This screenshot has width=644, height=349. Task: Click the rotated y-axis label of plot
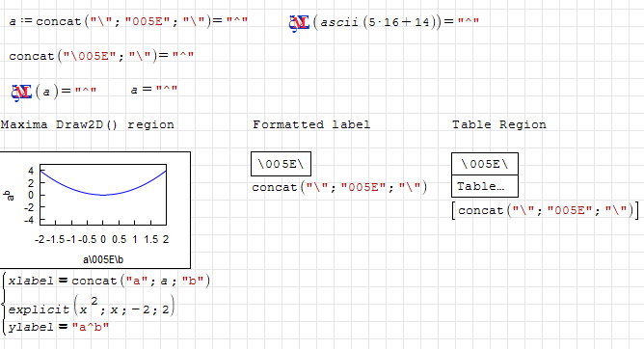point(9,196)
